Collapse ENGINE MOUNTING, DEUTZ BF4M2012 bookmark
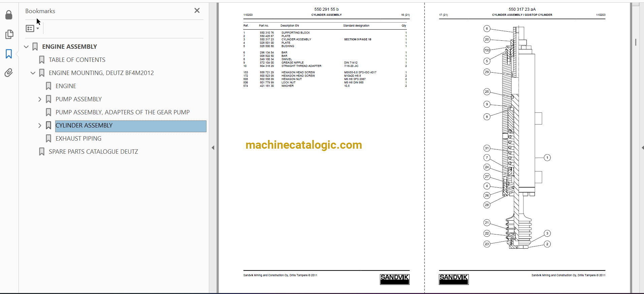 (33, 73)
